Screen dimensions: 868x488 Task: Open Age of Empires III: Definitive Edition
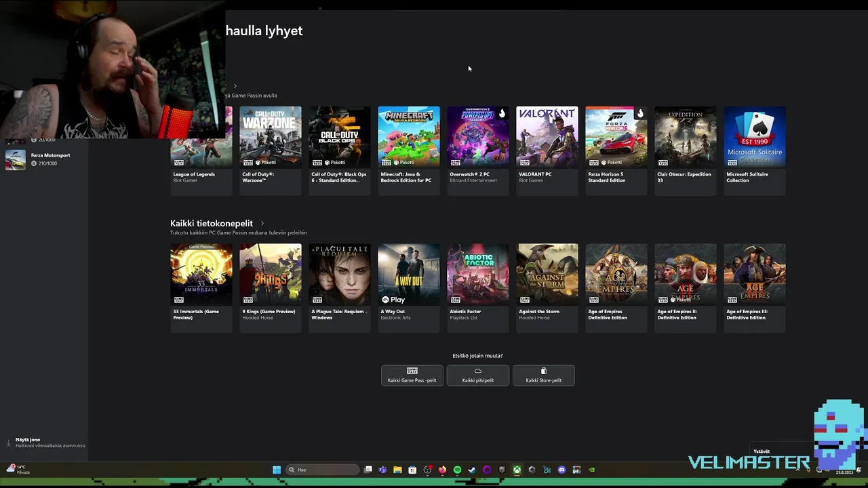click(755, 289)
